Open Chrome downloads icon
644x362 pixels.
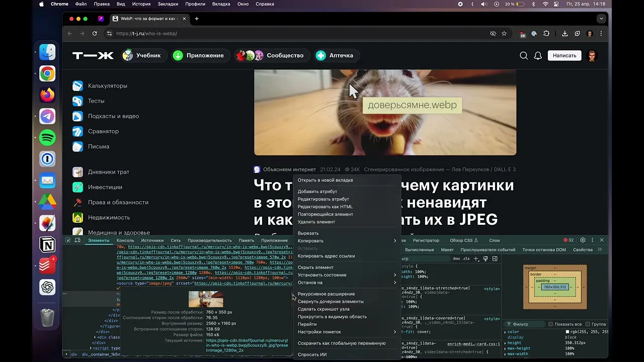[565, 34]
